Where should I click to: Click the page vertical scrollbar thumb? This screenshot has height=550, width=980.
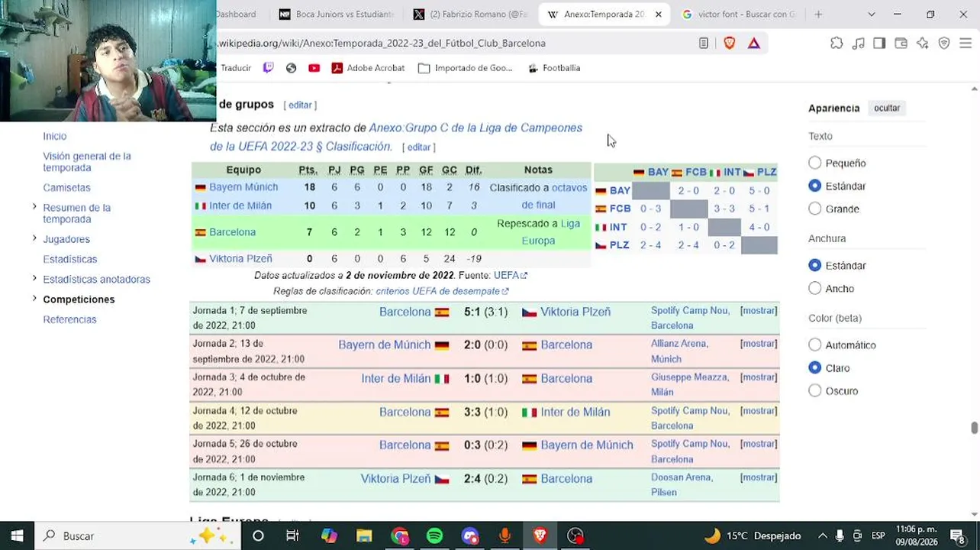coord(974,428)
